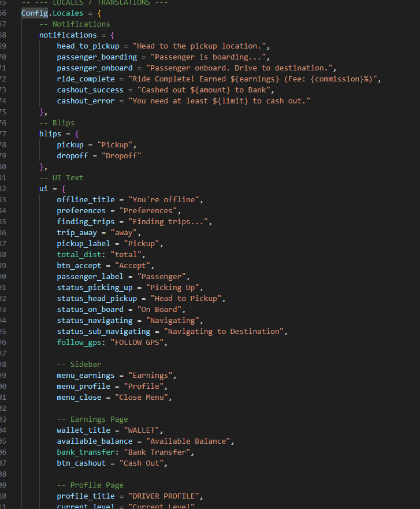The height and width of the screenshot is (509, 420).
Task: Place cursor on 'notifications = {' line
Action: [x=77, y=35]
